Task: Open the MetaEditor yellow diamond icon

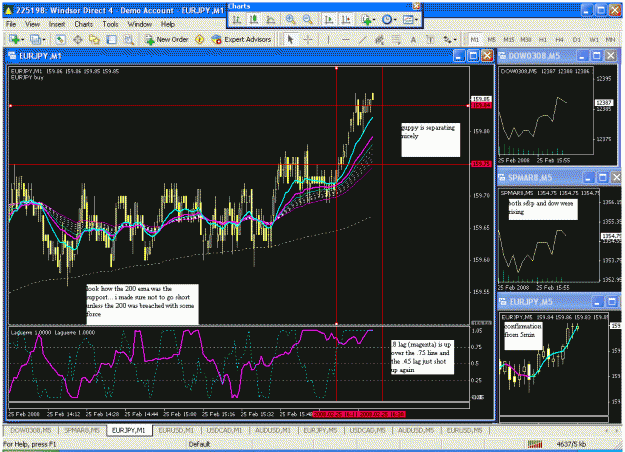Action: click(x=199, y=39)
